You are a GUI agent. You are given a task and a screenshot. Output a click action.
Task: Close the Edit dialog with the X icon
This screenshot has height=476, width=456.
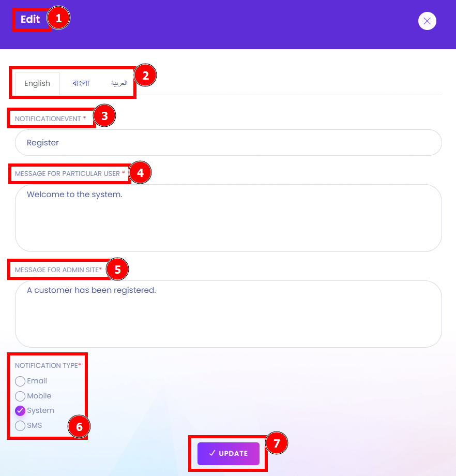pyautogui.click(x=427, y=21)
